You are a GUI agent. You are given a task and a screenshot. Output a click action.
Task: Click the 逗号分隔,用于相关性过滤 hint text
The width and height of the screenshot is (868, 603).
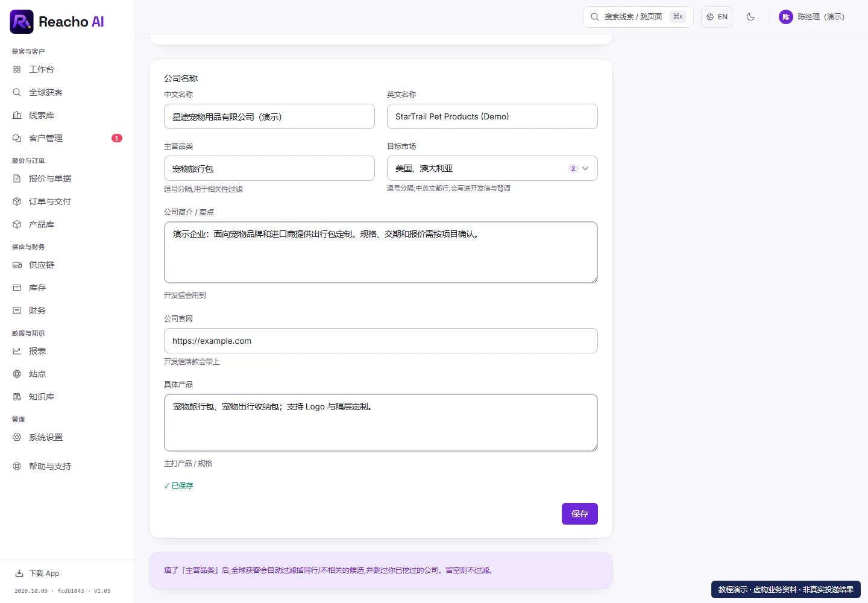[203, 189]
